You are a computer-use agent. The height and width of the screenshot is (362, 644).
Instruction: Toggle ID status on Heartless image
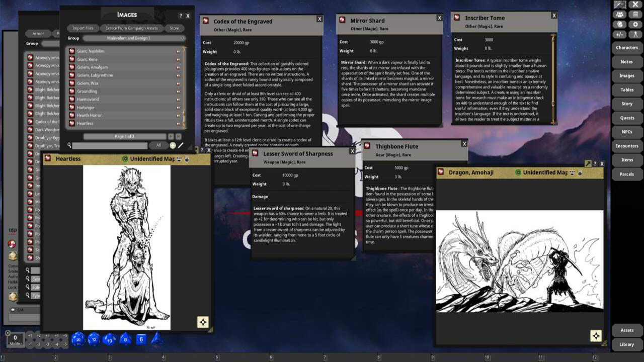(125, 159)
